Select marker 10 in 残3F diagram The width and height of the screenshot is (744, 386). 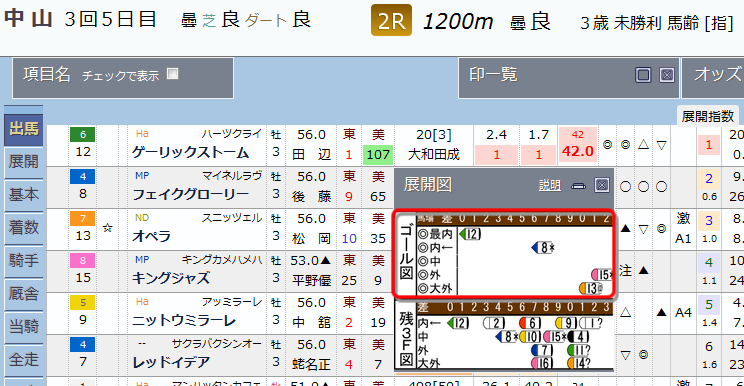(x=530, y=337)
